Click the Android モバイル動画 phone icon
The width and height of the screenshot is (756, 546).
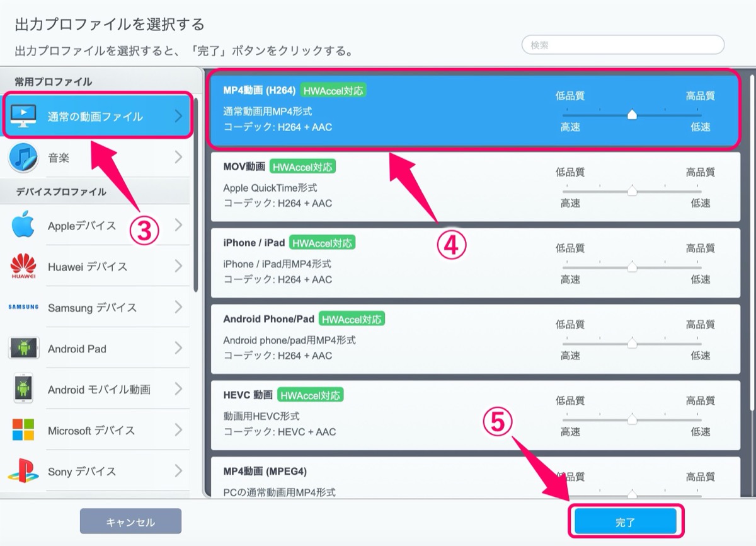coord(23,390)
